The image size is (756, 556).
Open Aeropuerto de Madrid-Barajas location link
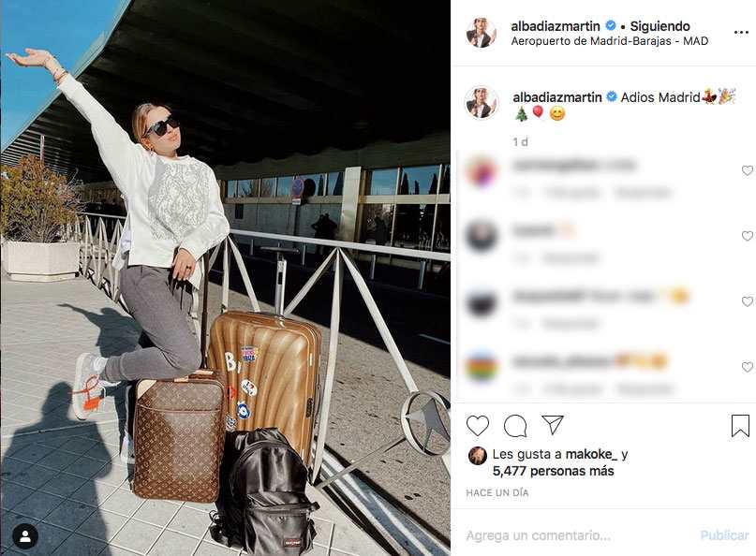(x=610, y=41)
